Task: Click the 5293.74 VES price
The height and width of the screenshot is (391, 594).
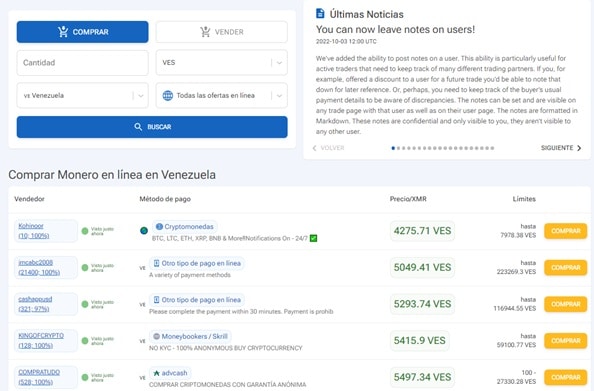Action: click(x=422, y=304)
